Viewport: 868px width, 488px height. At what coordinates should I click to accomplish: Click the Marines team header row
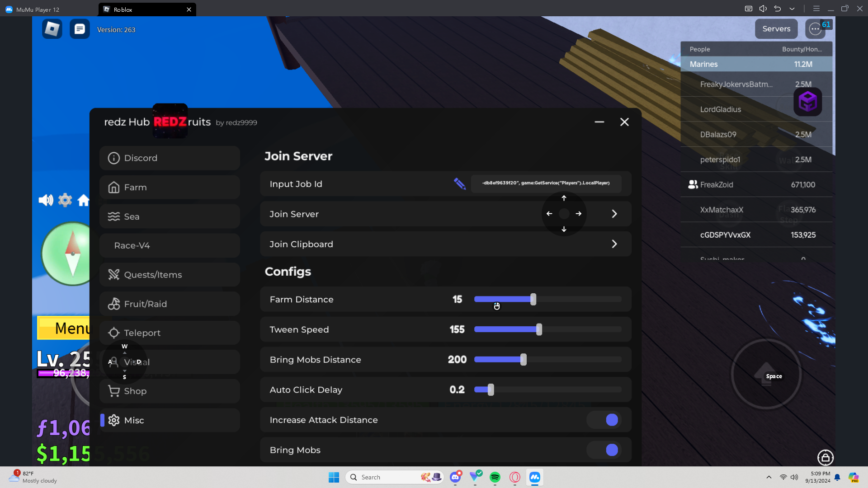[x=756, y=64]
